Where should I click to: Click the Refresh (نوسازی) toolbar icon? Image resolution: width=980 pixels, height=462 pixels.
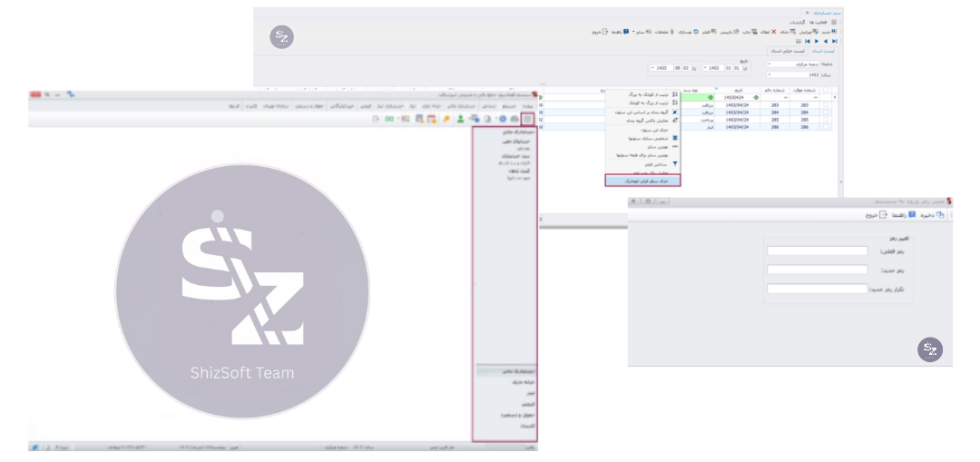[696, 31]
